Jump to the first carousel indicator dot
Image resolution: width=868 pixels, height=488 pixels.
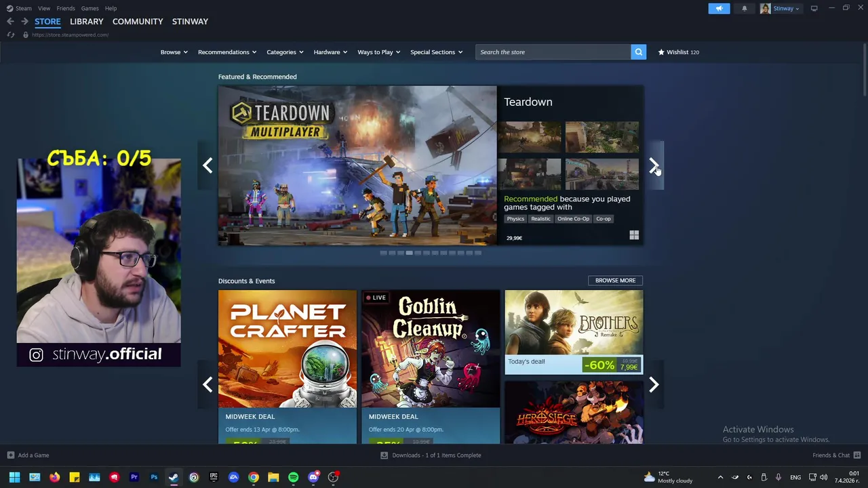coord(383,253)
